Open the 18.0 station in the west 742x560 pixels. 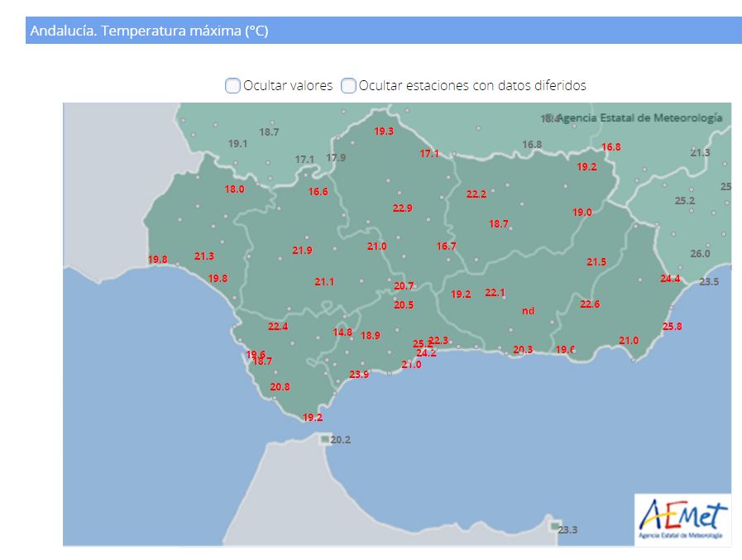click(x=235, y=189)
